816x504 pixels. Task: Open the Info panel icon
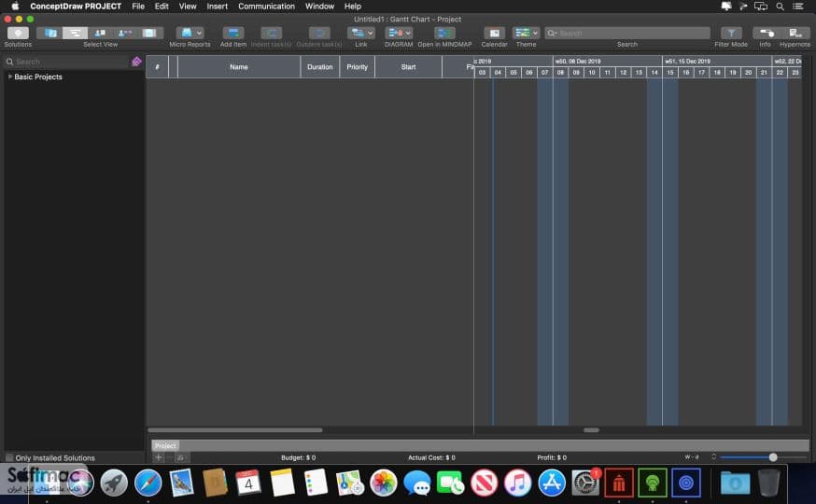point(765,33)
